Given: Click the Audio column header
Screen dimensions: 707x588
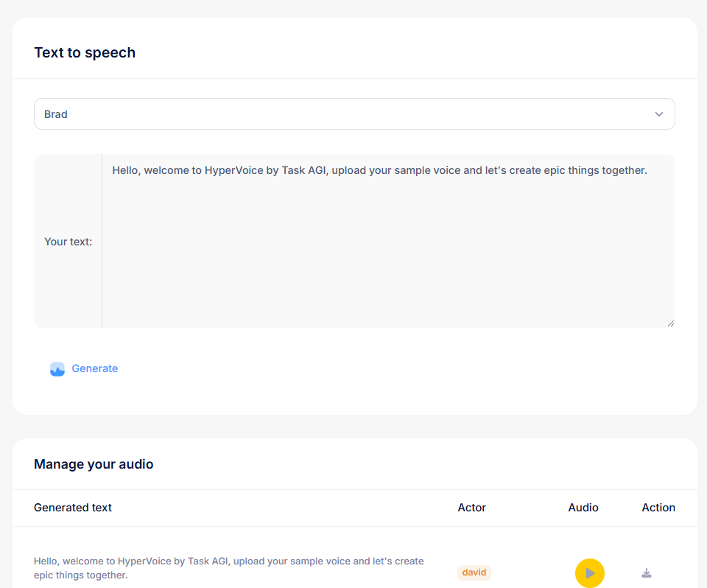Looking at the screenshot, I should click(x=583, y=508).
